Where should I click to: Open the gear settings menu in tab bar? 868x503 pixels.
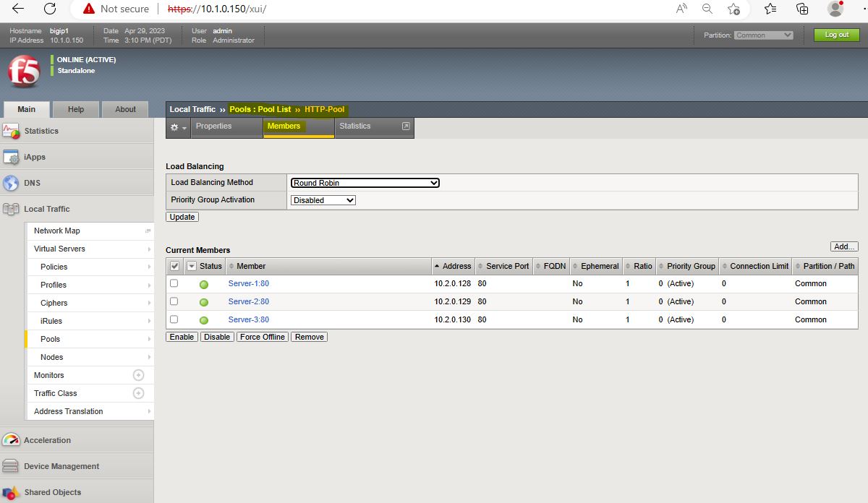pyautogui.click(x=177, y=126)
